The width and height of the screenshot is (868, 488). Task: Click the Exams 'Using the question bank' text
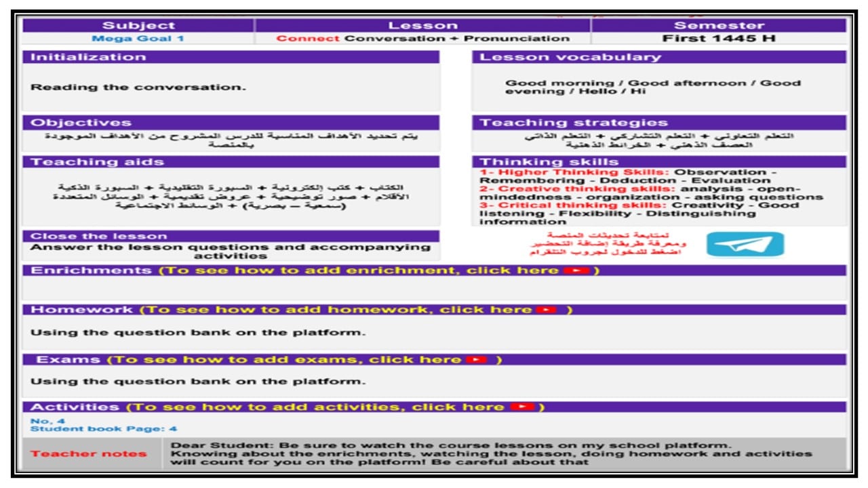tap(198, 381)
